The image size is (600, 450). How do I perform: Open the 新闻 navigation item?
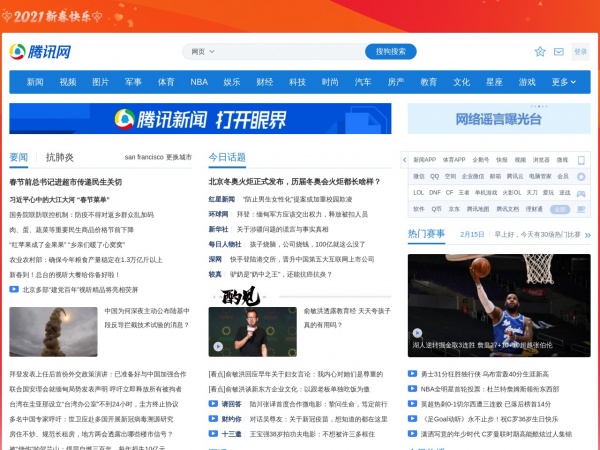click(x=35, y=82)
